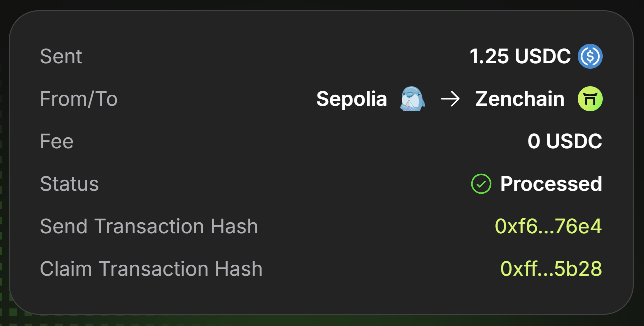The image size is (644, 326).
Task: Click the arrow between Sepolia and Zenchain
Action: point(450,99)
